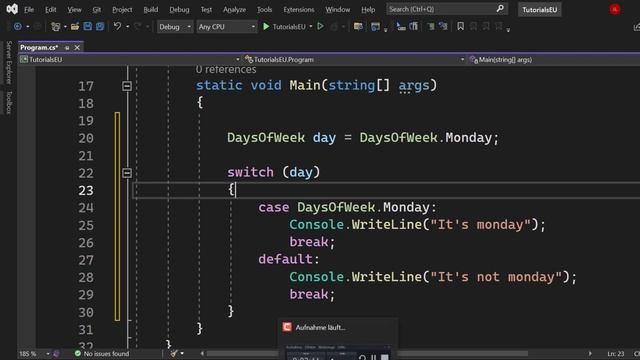Click the window layout toolbar icon
The image size is (640, 360).
coord(375,27)
